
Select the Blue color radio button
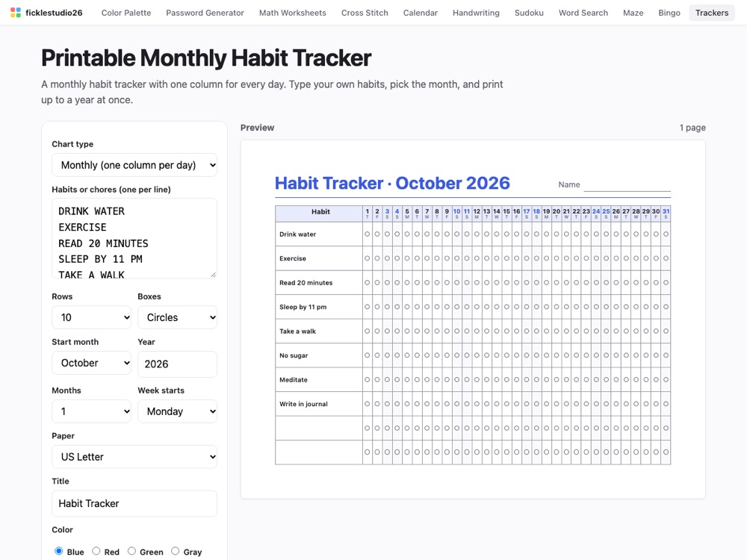(58, 551)
